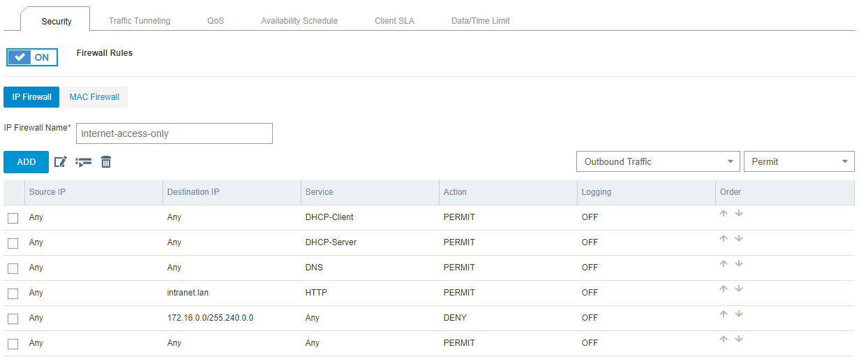Move DHCP-Client rule down with arrow
The height and width of the screenshot is (364, 868).
coord(739,214)
